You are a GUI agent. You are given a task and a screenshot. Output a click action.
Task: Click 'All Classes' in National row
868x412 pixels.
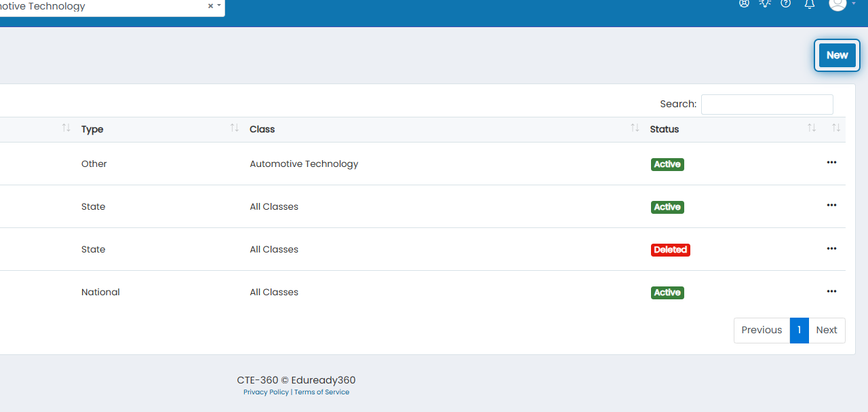[274, 292]
